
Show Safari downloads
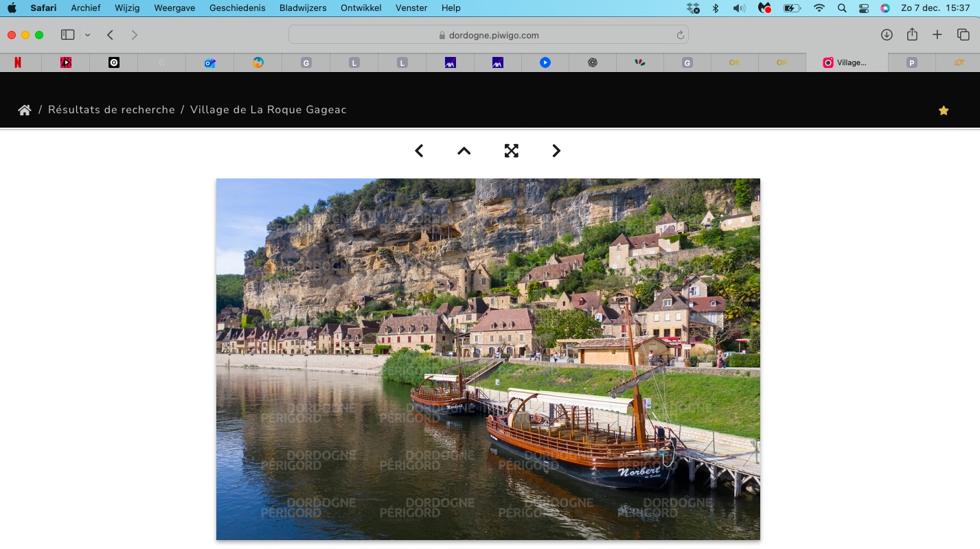pos(887,35)
